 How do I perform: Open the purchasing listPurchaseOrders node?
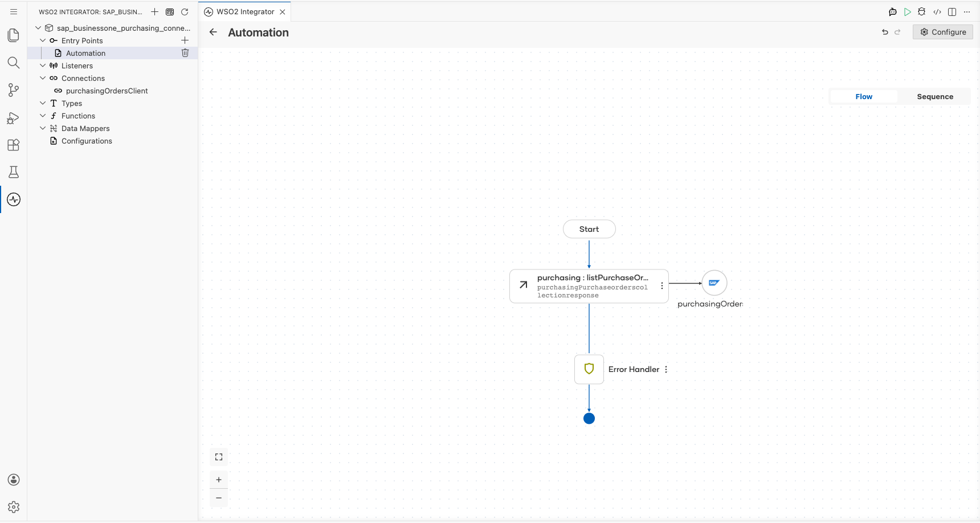(x=589, y=286)
